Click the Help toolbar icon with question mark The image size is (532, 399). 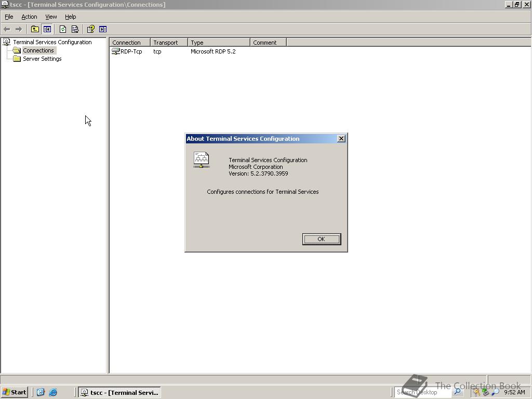coord(90,29)
